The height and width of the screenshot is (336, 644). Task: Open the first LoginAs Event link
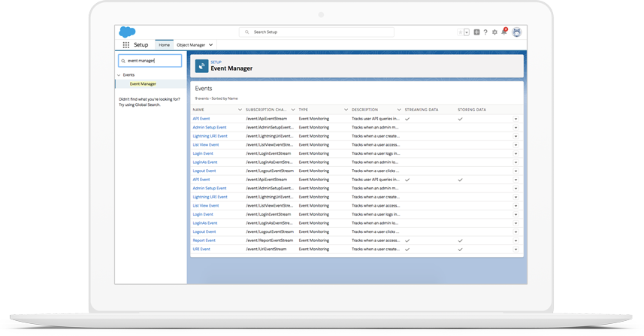click(x=205, y=162)
